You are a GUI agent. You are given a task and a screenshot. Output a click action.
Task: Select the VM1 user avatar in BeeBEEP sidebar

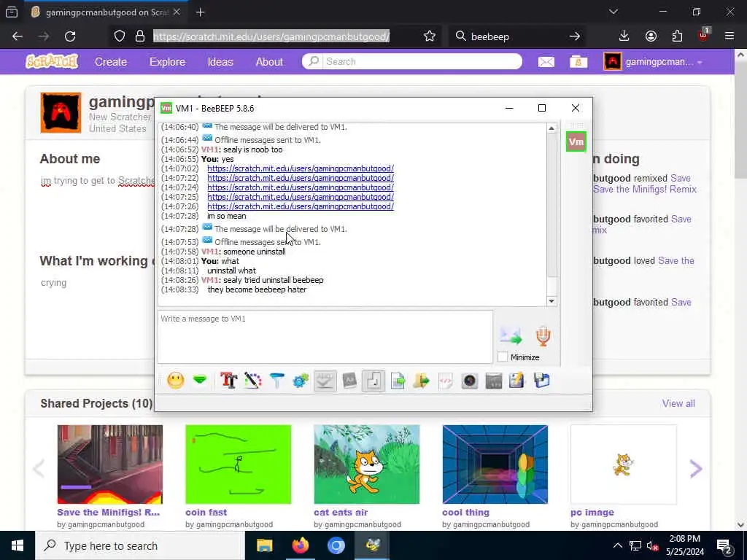(576, 141)
